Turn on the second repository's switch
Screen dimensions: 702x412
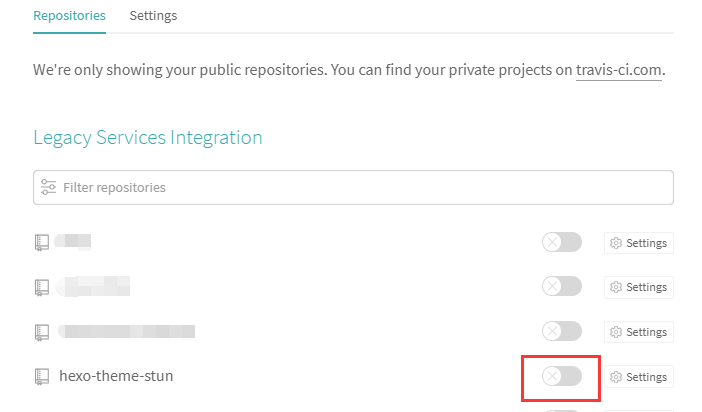[561, 287]
